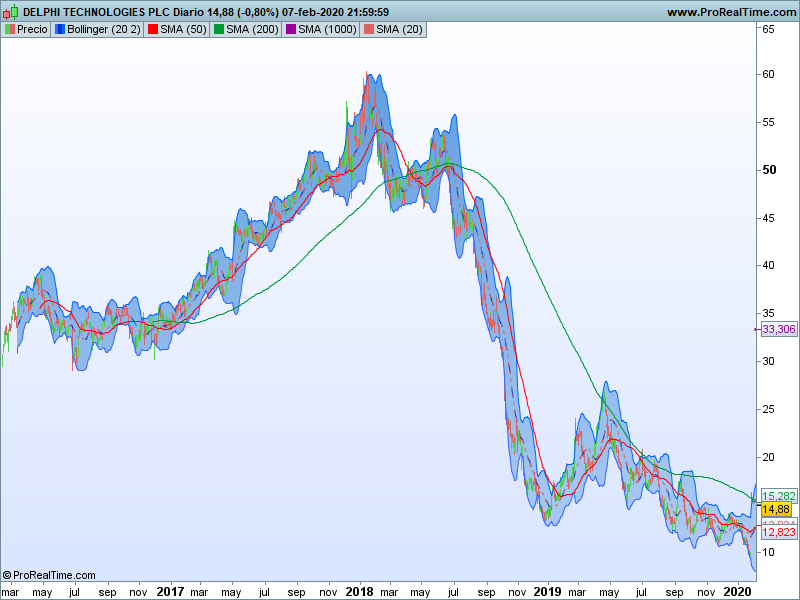
Task: Click the DELPHI TECHNOLOGIES PLC chart title
Action: (x=206, y=12)
